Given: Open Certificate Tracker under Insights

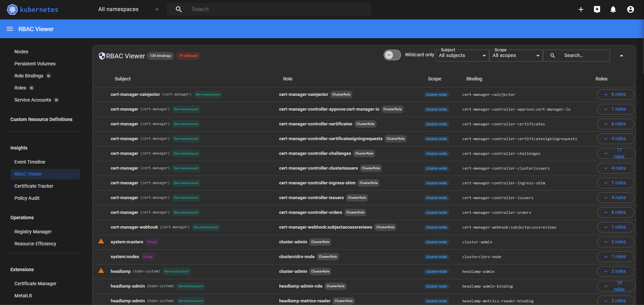Looking at the screenshot, I should click(34, 186).
